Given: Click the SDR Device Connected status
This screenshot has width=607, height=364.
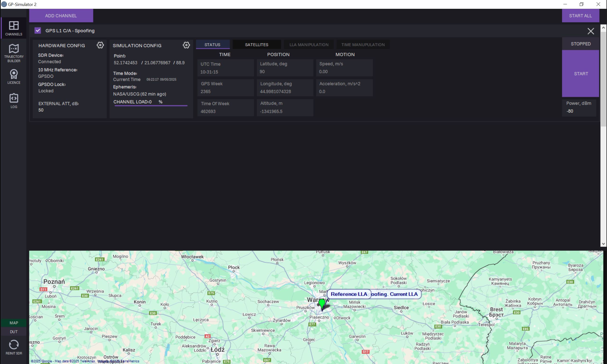Looking at the screenshot, I should [49, 62].
